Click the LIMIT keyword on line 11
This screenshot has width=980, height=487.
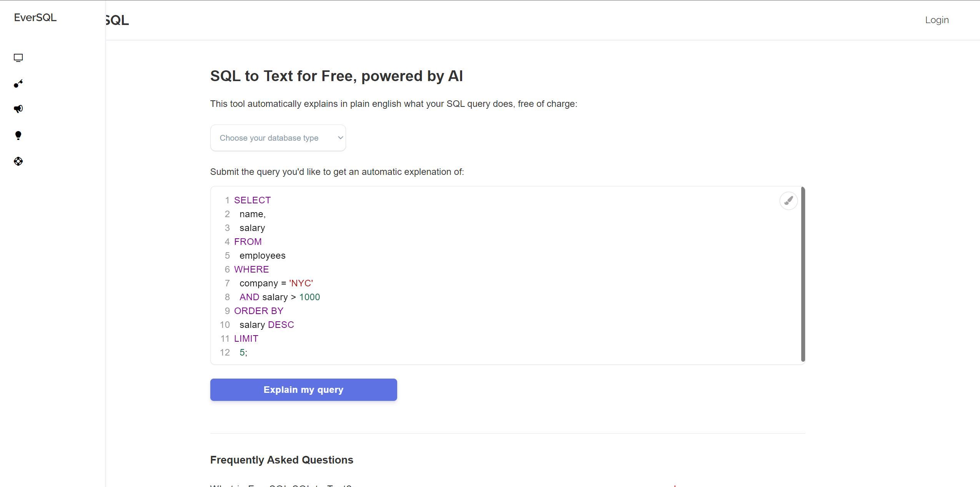pyautogui.click(x=246, y=339)
